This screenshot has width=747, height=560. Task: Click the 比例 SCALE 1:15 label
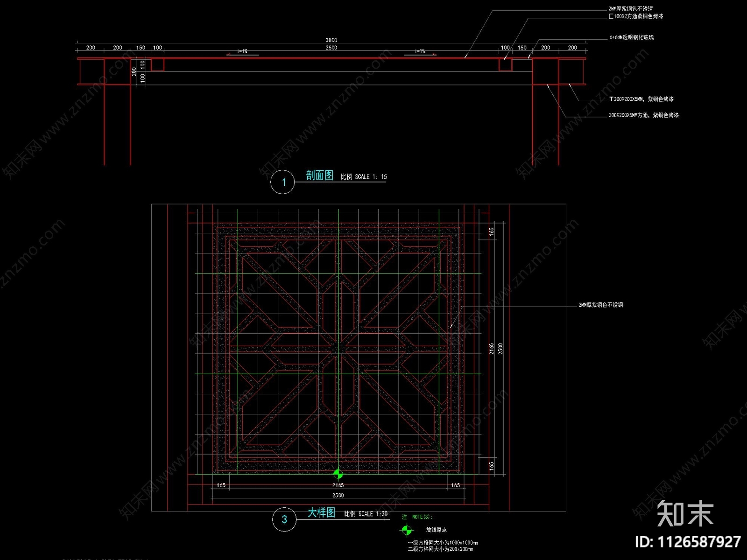[364, 177]
